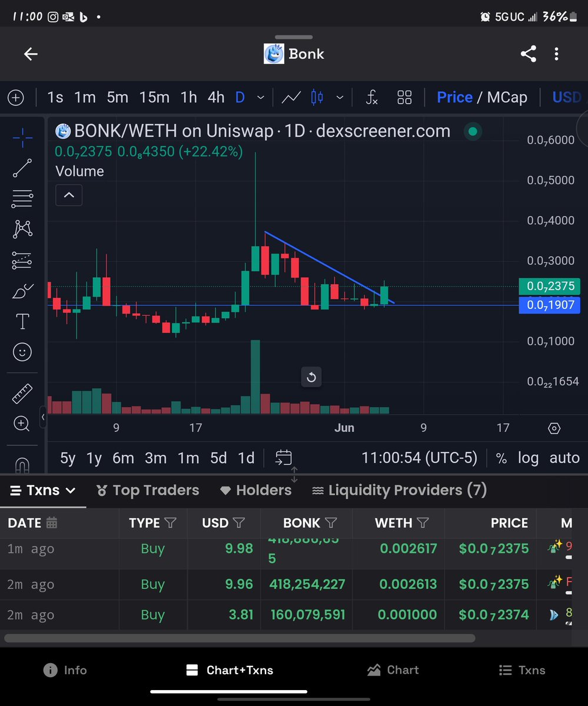Switch chart to MCap mode
The height and width of the screenshot is (706, 588).
click(507, 98)
